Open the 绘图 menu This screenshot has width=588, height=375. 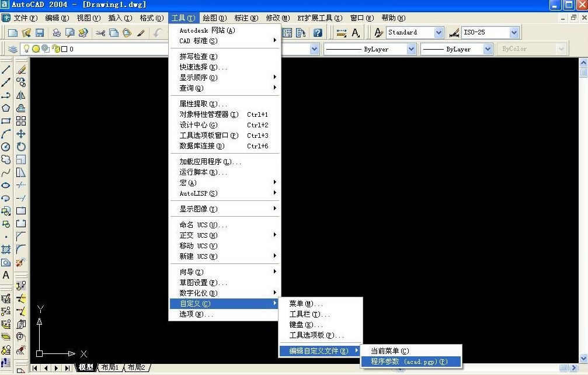click(x=214, y=18)
